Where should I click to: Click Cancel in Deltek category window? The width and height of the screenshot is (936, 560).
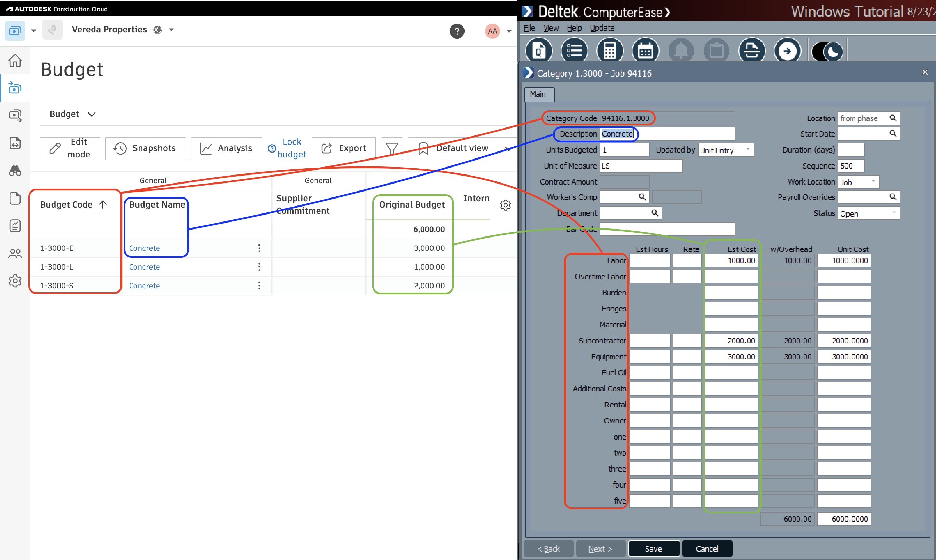707,549
